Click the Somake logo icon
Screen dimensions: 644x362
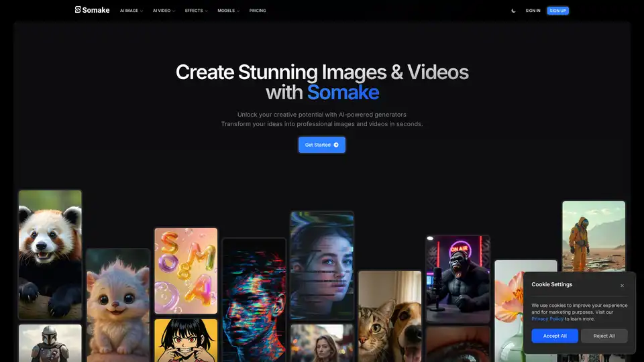point(78,10)
